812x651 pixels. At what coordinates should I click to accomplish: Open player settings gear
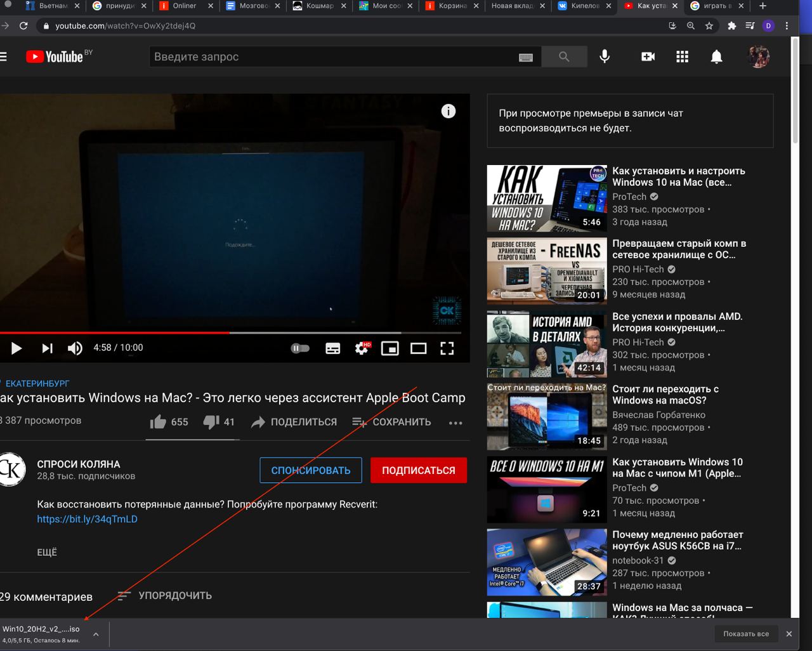[362, 348]
